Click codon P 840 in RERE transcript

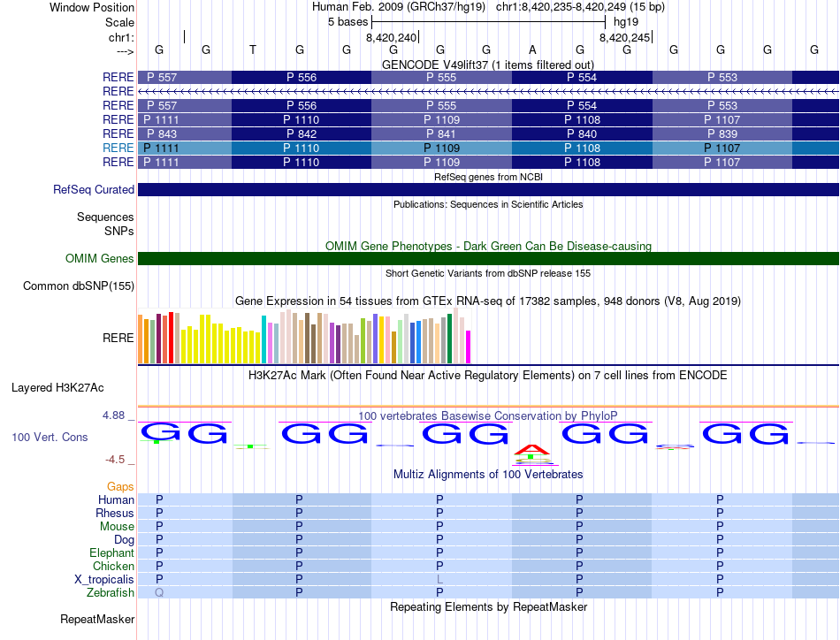point(582,133)
